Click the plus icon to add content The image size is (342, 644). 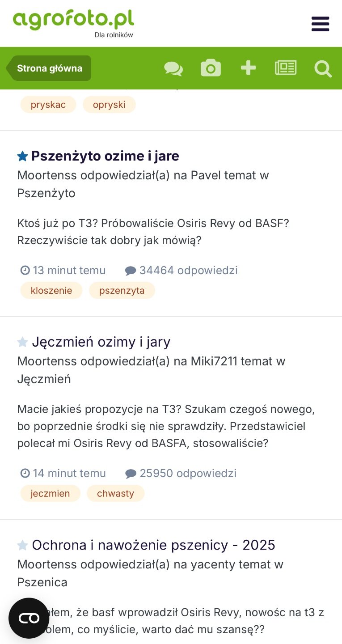(248, 68)
